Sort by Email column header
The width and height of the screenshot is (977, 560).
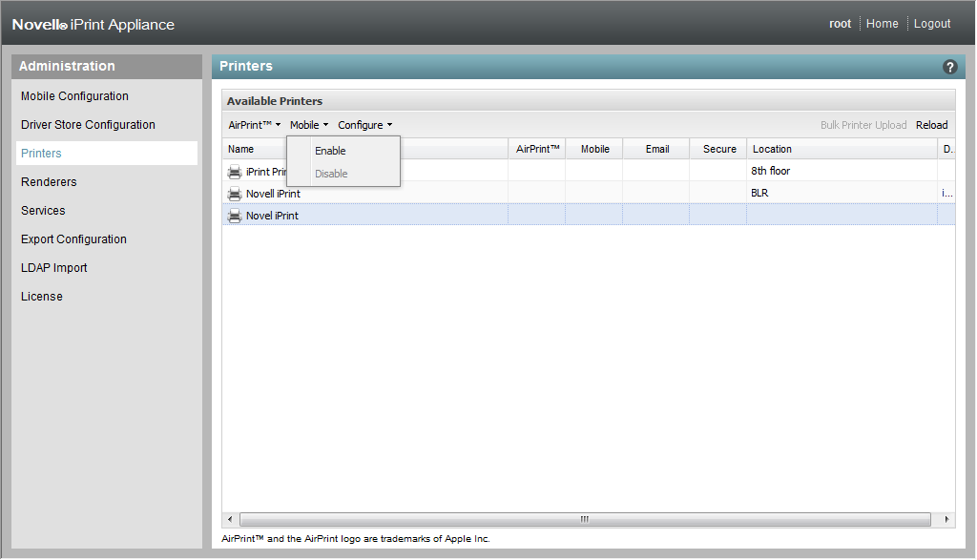click(656, 149)
